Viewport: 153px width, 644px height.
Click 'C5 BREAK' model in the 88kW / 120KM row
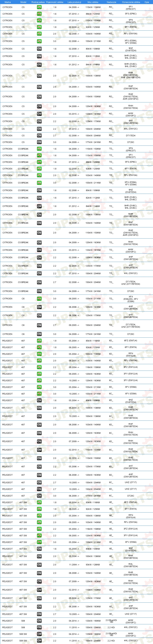tap(23, 162)
